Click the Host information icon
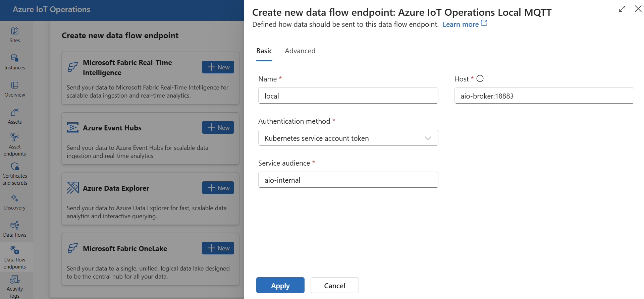644x299 pixels. click(480, 79)
